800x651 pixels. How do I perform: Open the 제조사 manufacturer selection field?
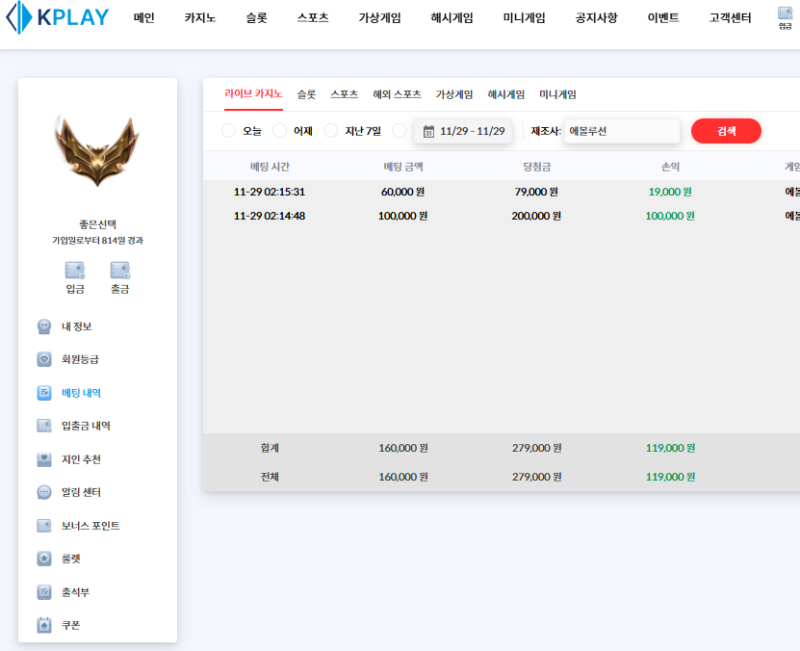coord(622,130)
